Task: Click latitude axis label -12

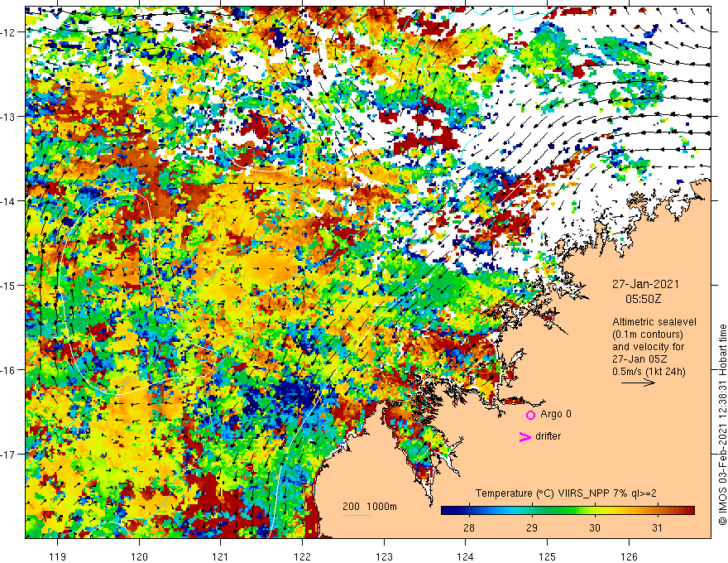Action: pos(9,32)
